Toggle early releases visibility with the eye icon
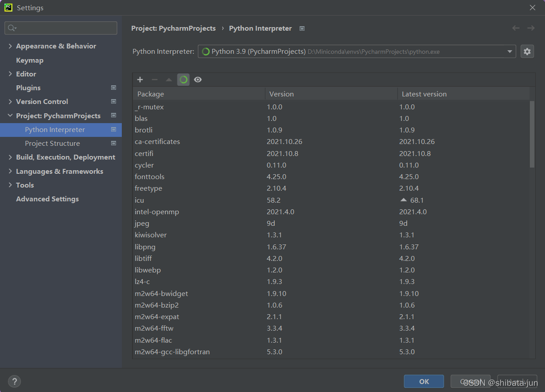The image size is (545, 392). [197, 80]
